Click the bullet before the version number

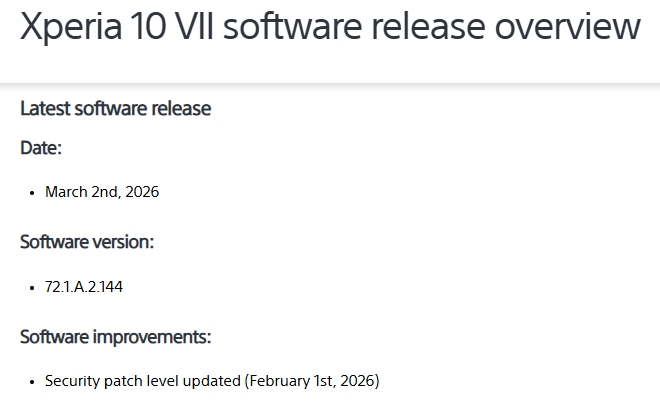click(33, 288)
